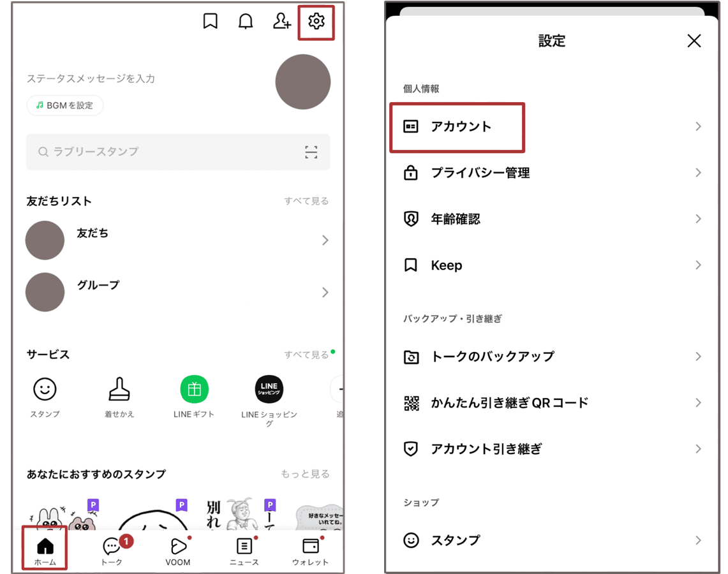Expand the アカウント settings chevron
728x574 pixels.
click(x=699, y=126)
